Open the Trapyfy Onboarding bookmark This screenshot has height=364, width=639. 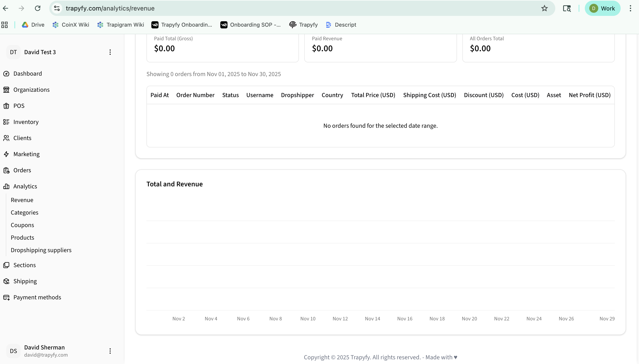(182, 25)
